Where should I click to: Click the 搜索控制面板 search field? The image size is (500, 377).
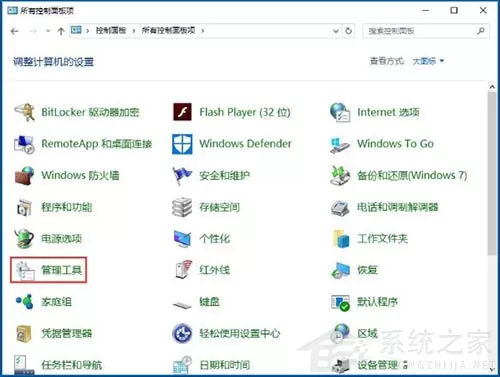pos(426,31)
